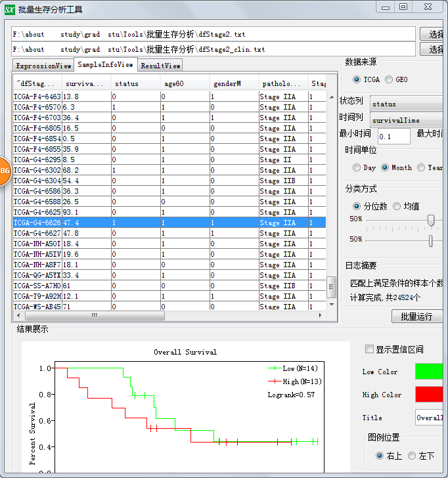Viewport: 448px width, 478px height.
Task: Select 均值 classification method
Action: point(397,206)
